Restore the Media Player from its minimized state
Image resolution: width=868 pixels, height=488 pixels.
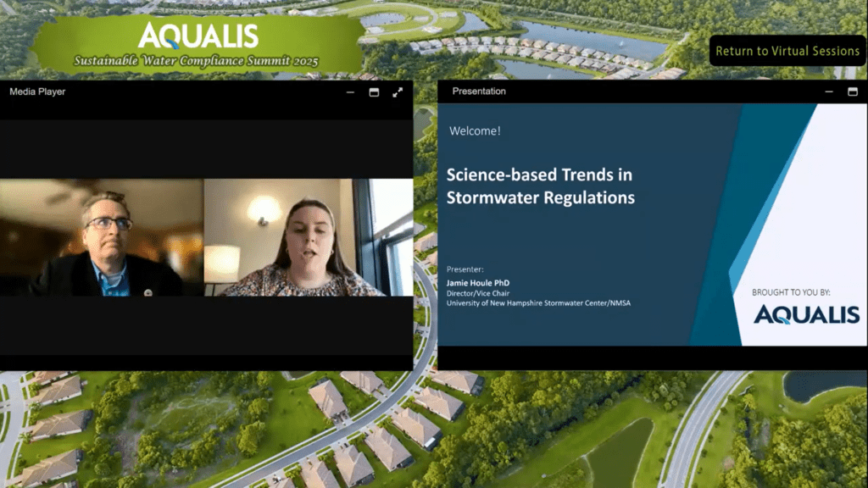coord(349,93)
